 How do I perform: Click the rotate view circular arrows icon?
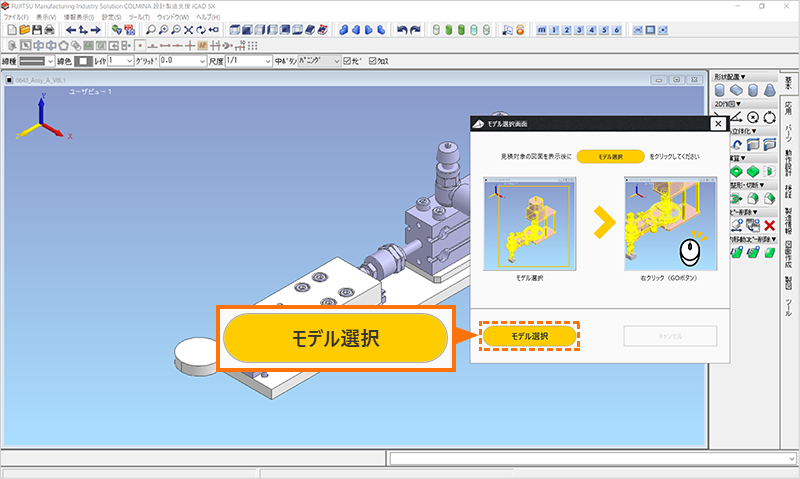pos(201,30)
